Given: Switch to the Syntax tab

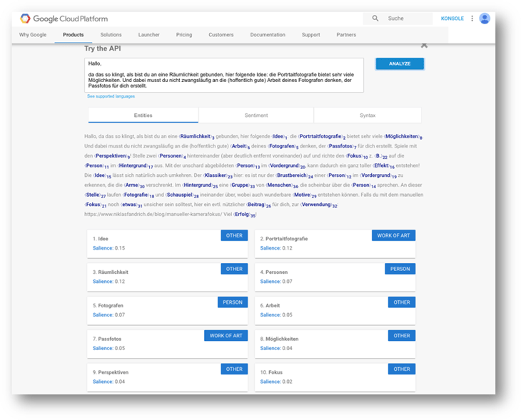Looking at the screenshot, I should coord(368,116).
